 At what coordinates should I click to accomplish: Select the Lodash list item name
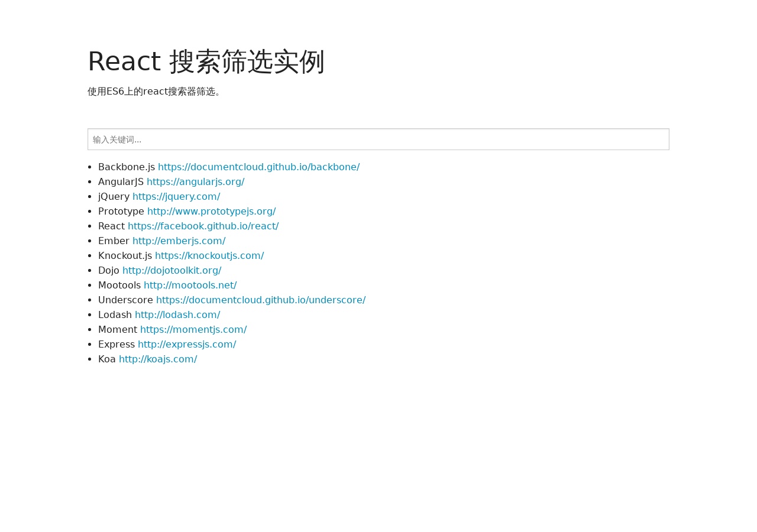pos(115,314)
